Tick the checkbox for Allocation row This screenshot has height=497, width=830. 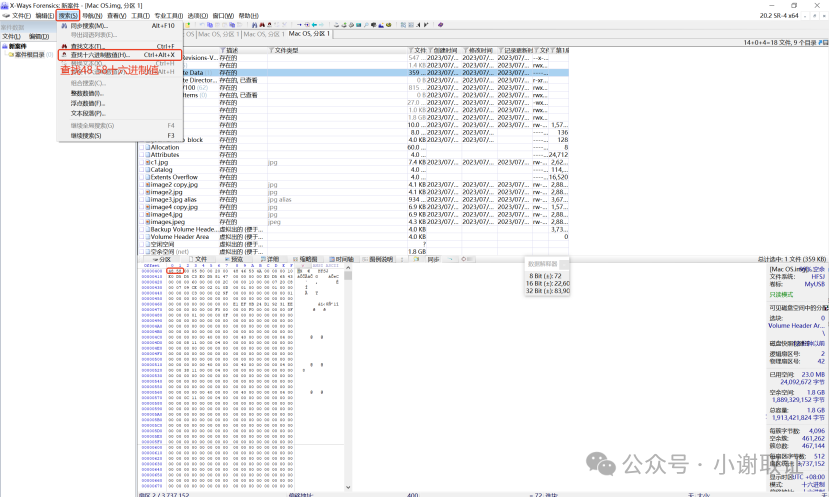[x=142, y=148]
